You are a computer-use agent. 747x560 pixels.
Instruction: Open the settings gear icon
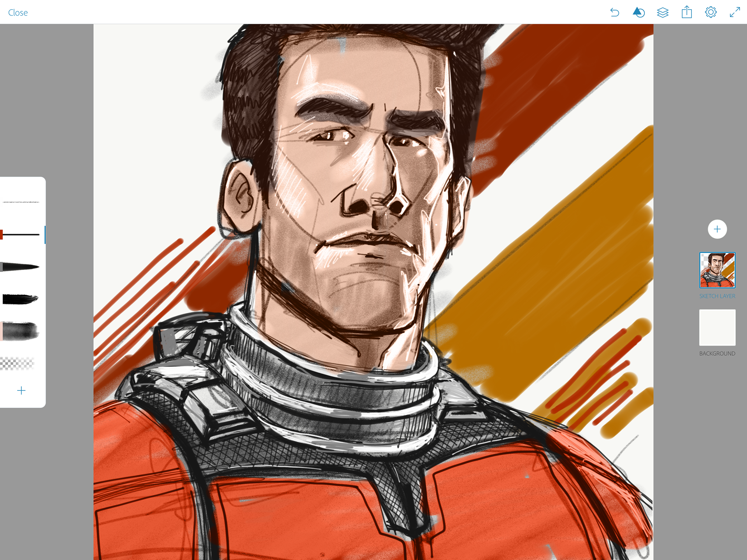711,12
